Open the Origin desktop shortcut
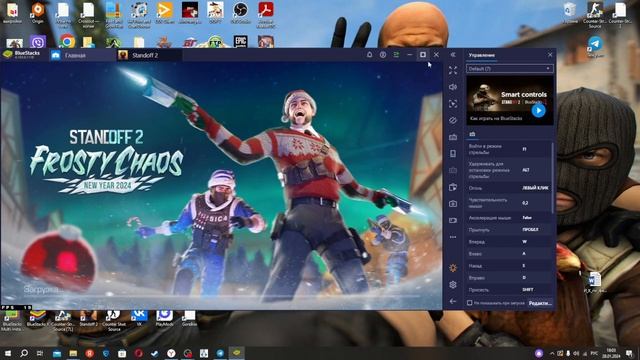640x360 pixels. (38, 13)
